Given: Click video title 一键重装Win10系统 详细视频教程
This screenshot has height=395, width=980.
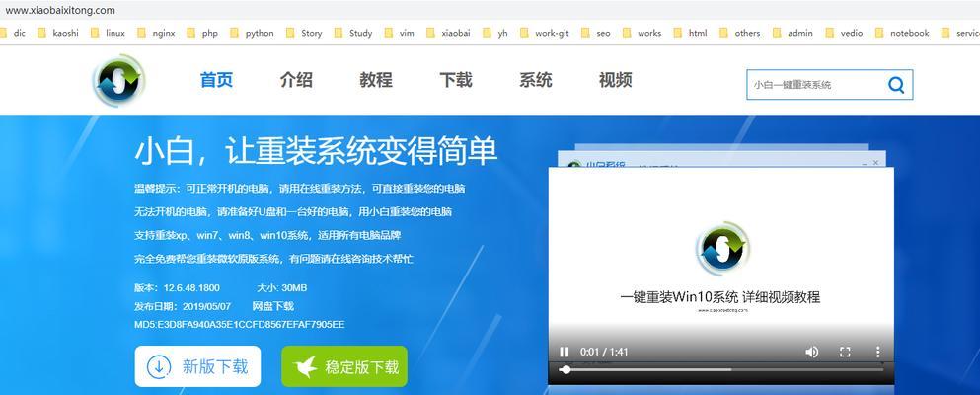Looking at the screenshot, I should point(720,297).
